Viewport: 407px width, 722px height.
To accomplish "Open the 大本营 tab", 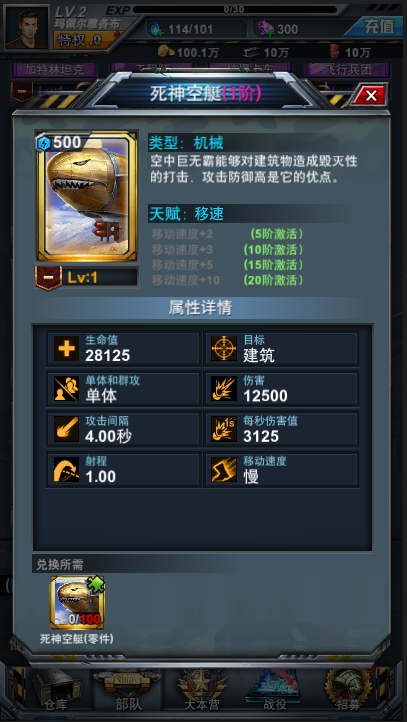I will 201,691.
